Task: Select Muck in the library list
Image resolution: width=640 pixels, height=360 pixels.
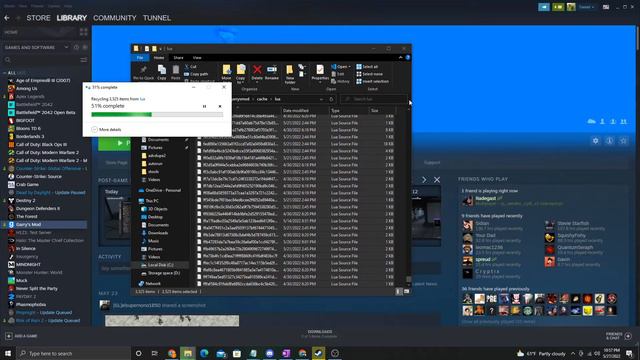Action: point(21,280)
